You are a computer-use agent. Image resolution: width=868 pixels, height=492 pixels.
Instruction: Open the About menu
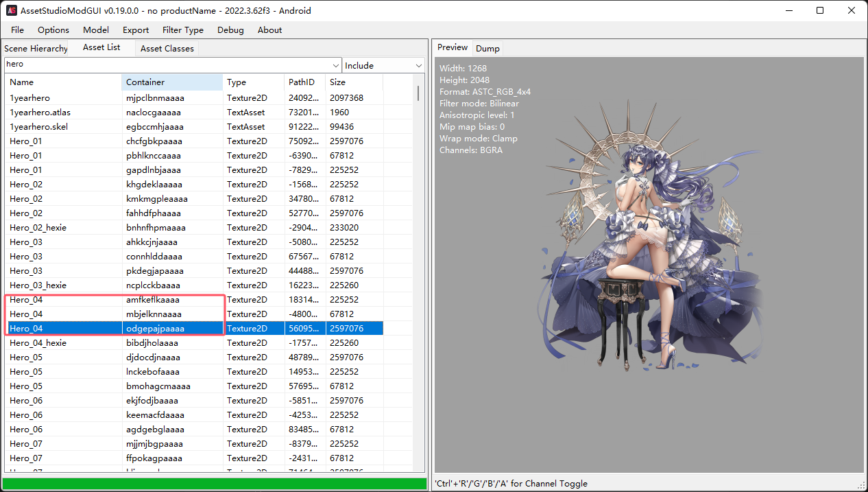269,30
